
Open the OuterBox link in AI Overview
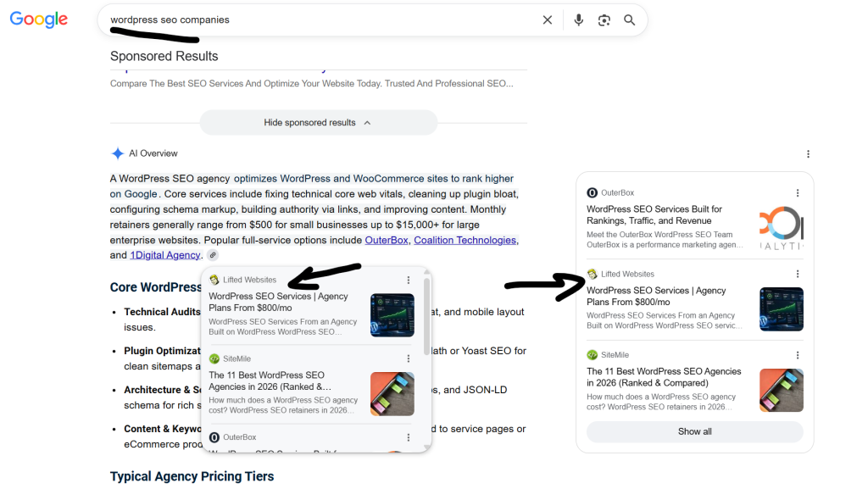coord(387,240)
